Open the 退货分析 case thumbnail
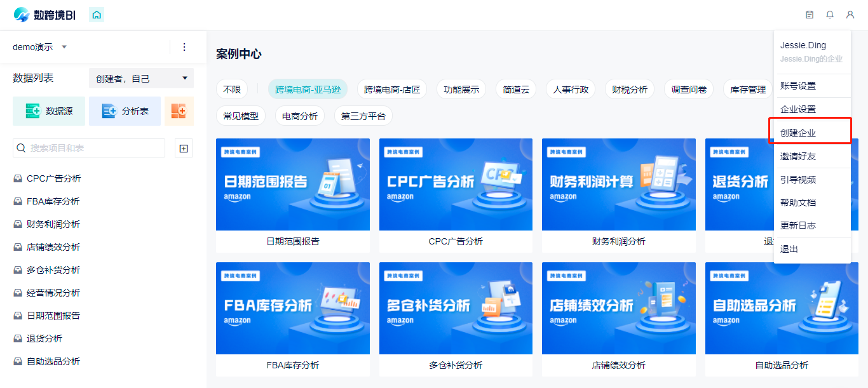This screenshot has width=868, height=388. click(x=740, y=185)
